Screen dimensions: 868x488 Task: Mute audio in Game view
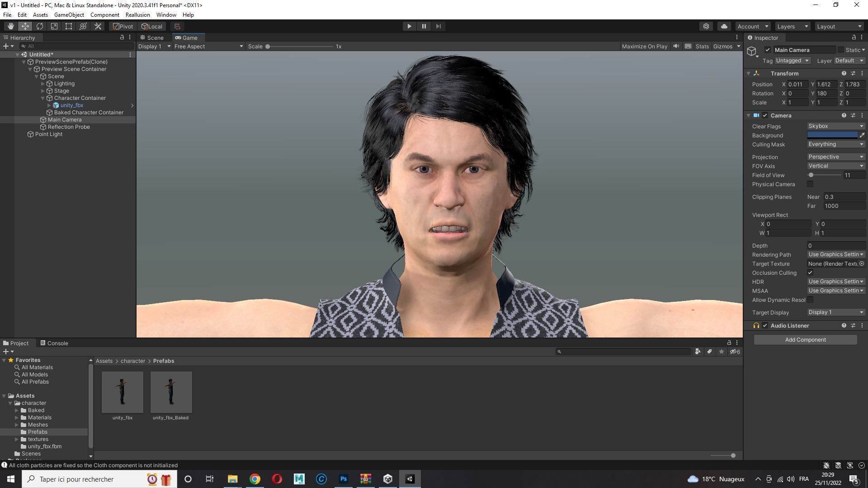pos(676,46)
